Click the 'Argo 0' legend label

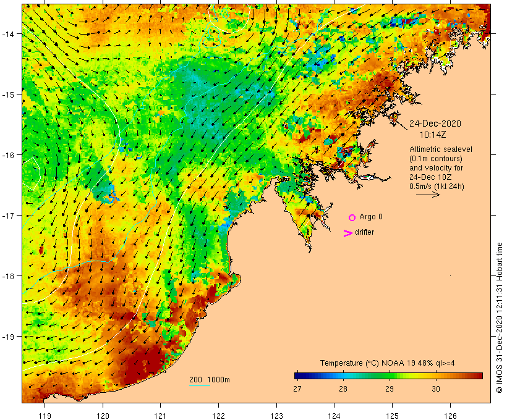tap(371, 217)
